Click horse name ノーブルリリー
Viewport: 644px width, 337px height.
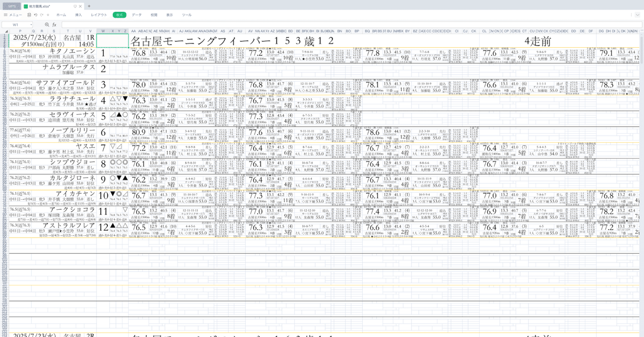click(x=72, y=130)
